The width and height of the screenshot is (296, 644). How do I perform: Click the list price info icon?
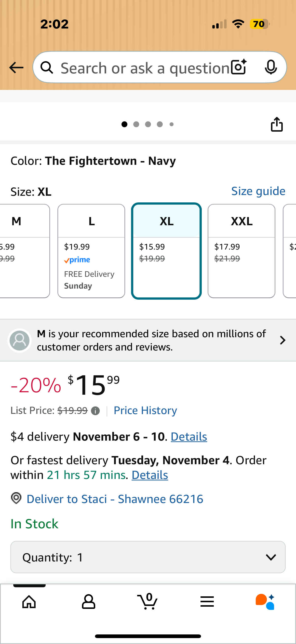[x=95, y=411]
